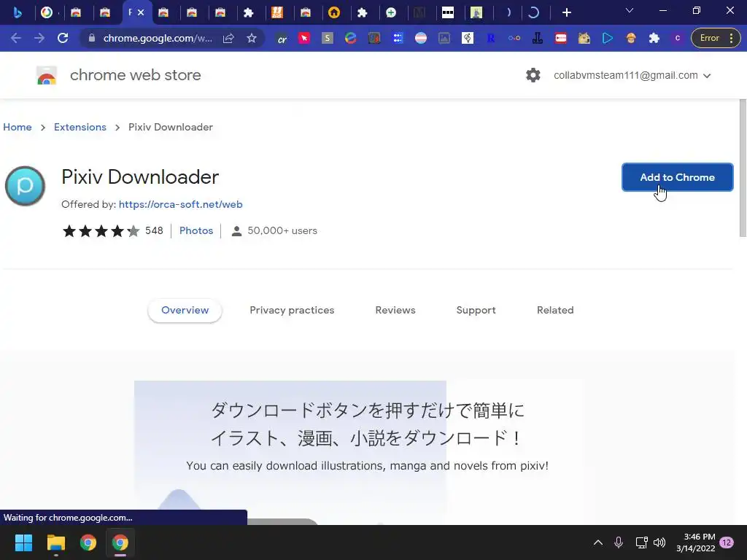Click the Japanese promo screenshot image
This screenshot has width=747, height=560.
point(357,452)
